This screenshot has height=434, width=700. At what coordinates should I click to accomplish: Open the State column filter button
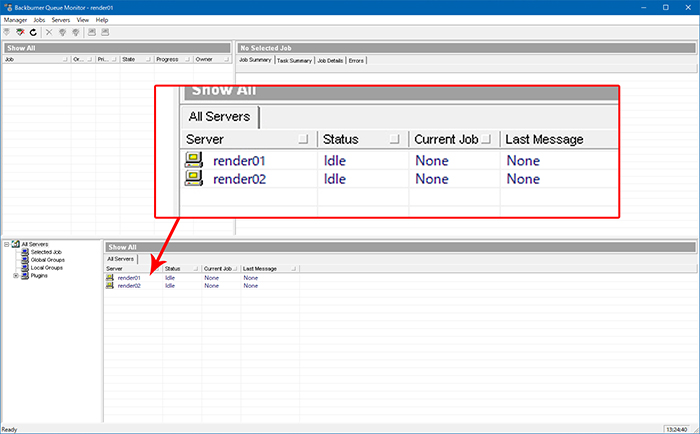point(148,59)
